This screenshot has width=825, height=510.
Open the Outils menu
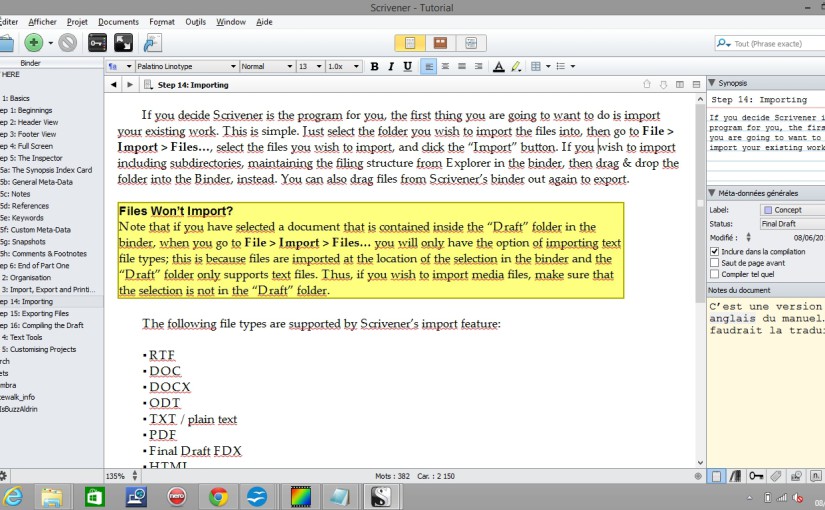point(195,22)
